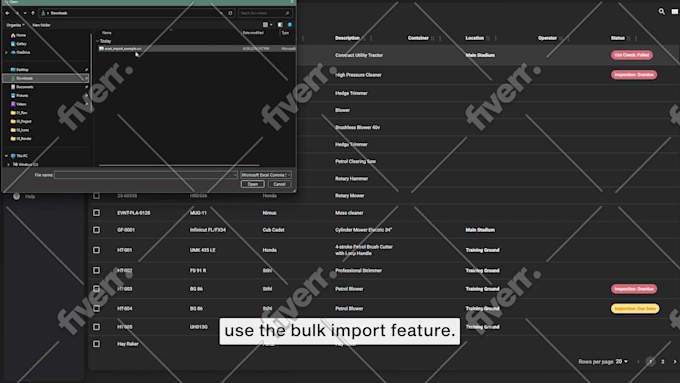Toggle the preview pane icon
This screenshot has height=383, width=680.
pos(280,25)
